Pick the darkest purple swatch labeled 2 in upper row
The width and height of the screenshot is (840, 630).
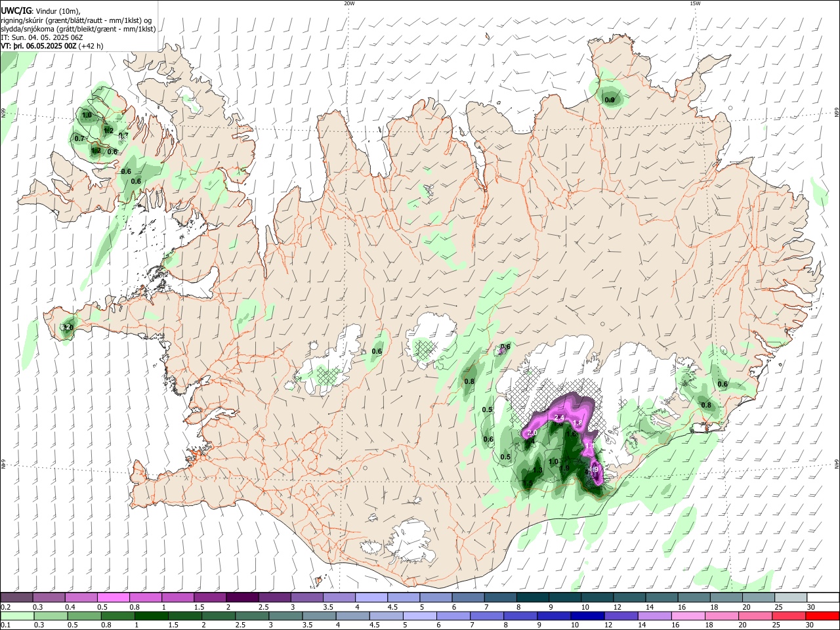pyautogui.click(x=242, y=598)
